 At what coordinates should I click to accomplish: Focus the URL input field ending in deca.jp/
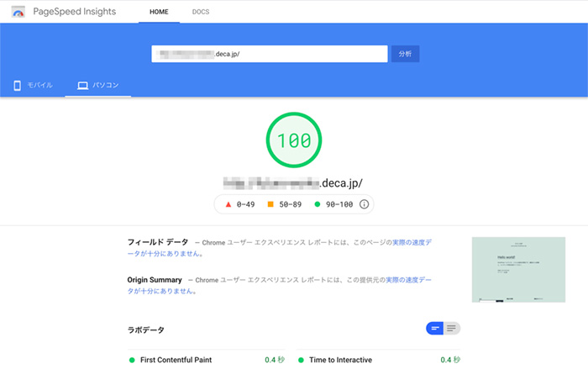tap(270, 54)
